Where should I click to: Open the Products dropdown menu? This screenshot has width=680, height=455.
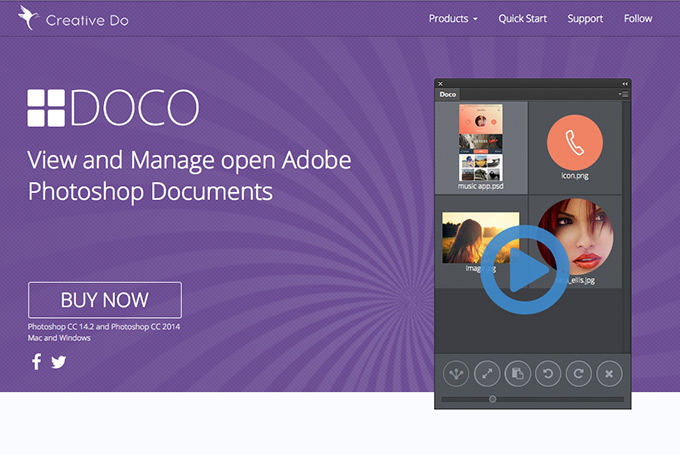(453, 19)
